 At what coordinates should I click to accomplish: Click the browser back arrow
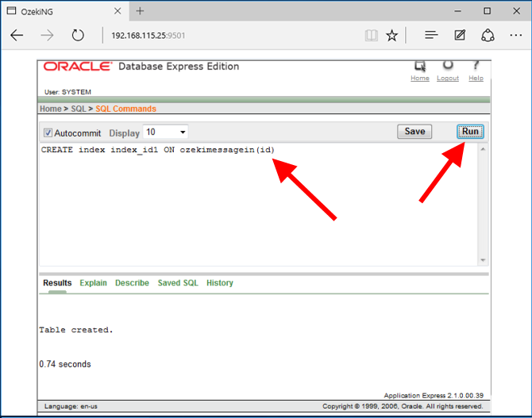pyautogui.click(x=17, y=36)
